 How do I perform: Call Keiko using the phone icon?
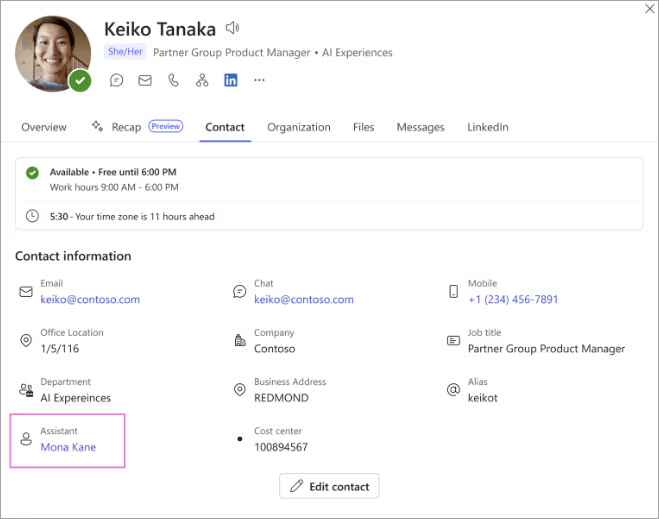[174, 80]
